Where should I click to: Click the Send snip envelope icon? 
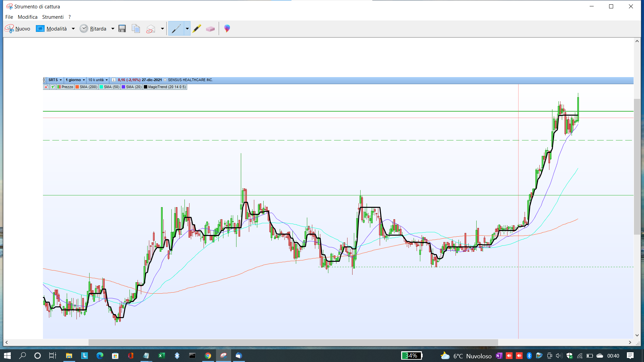[x=151, y=29]
